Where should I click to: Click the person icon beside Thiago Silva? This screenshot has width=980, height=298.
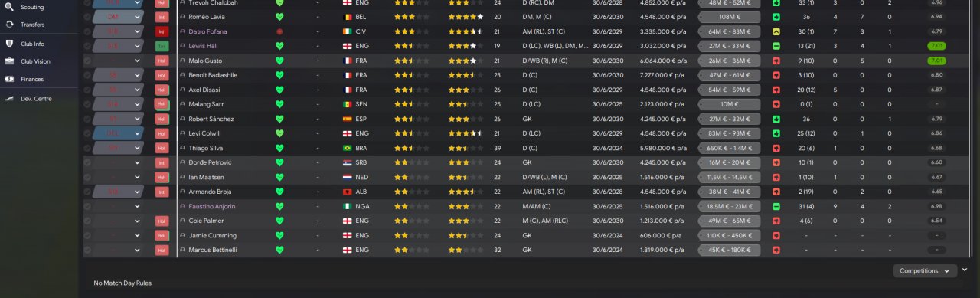click(x=183, y=148)
